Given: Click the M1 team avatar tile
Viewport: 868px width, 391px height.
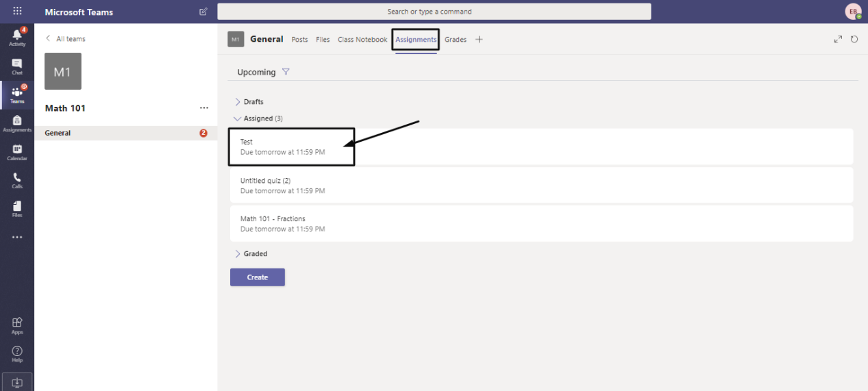Looking at the screenshot, I should pyautogui.click(x=63, y=71).
